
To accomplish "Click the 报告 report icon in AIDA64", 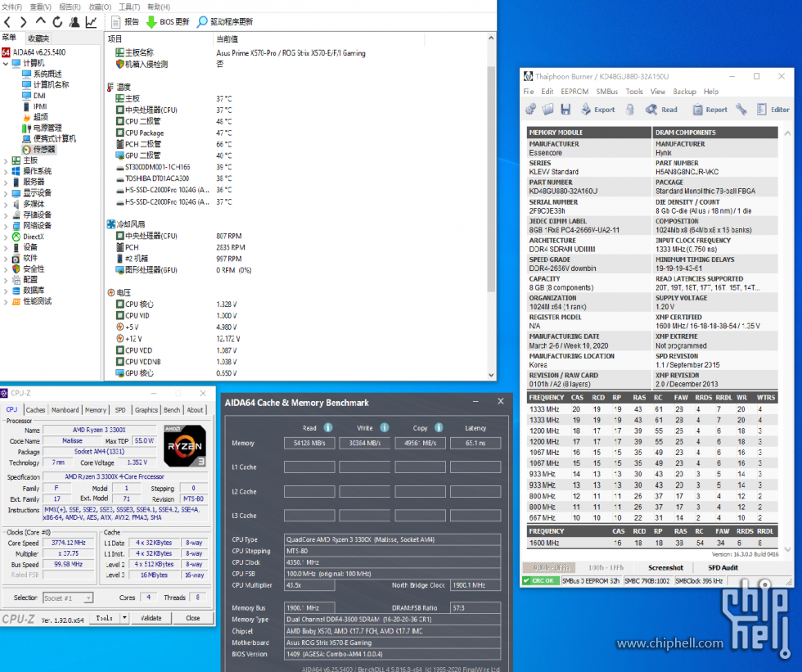I will pyautogui.click(x=116, y=21).
